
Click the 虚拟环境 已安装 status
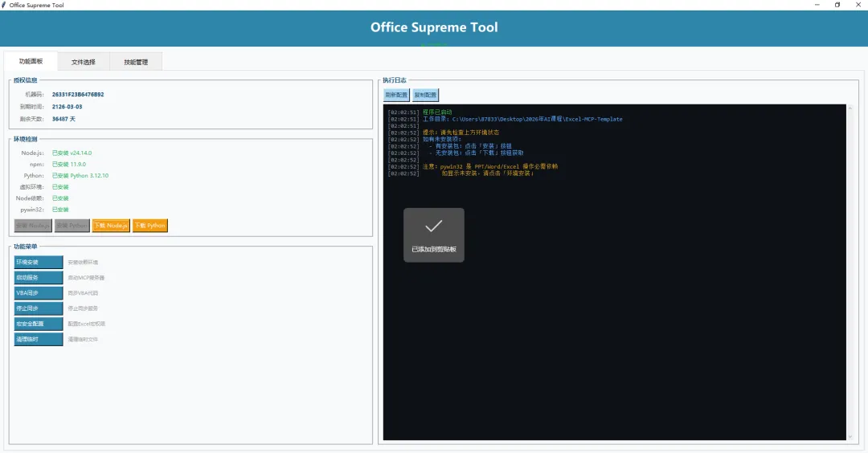(60, 187)
